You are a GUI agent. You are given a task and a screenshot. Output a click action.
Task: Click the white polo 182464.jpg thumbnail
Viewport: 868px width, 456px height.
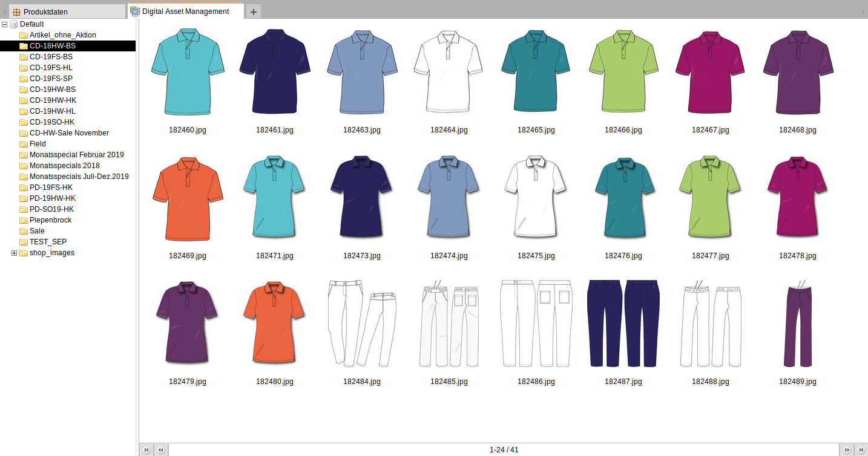(x=449, y=73)
